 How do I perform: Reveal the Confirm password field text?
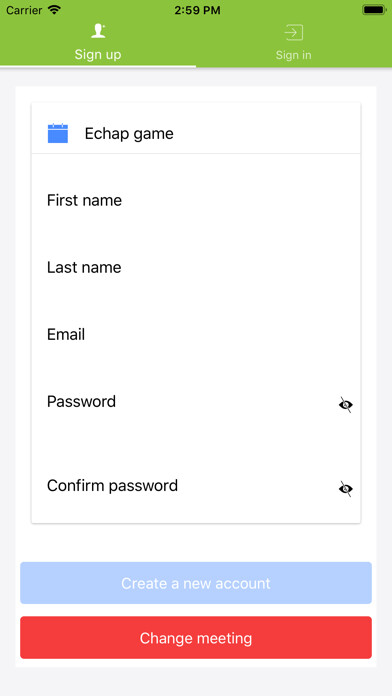click(x=346, y=489)
